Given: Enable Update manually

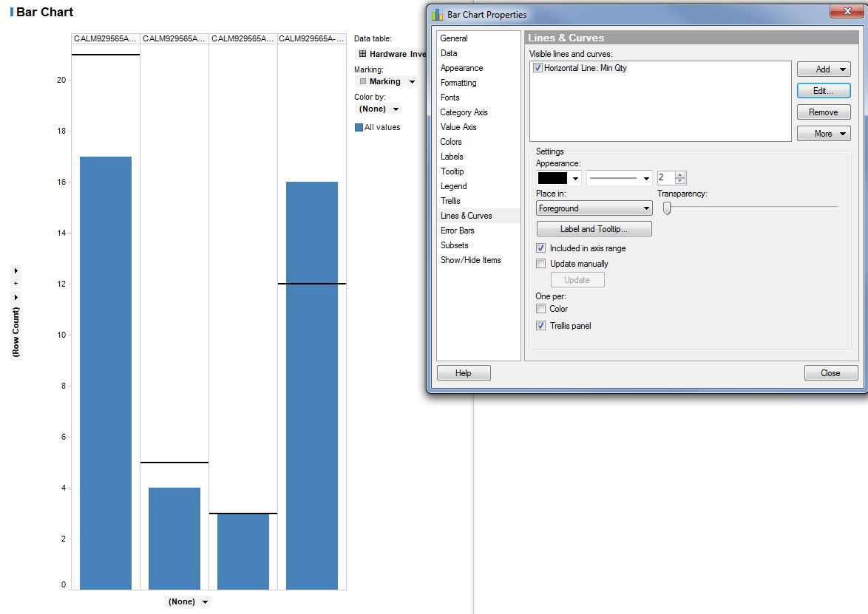Looking at the screenshot, I should pyautogui.click(x=540, y=263).
